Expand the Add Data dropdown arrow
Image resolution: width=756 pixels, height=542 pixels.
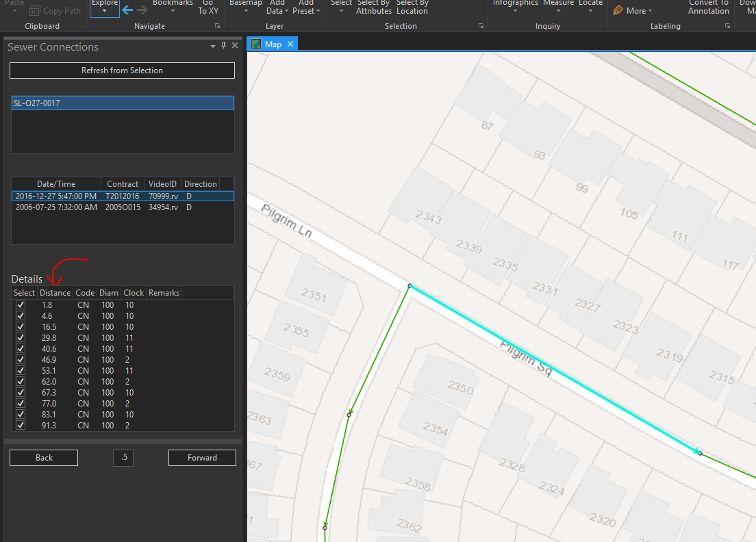[286, 11]
